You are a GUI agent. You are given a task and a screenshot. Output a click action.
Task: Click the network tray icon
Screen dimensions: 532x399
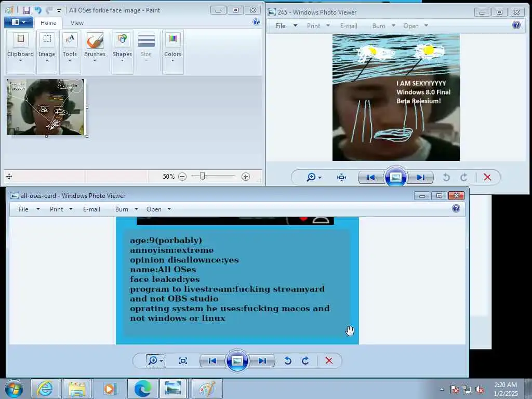467,390
